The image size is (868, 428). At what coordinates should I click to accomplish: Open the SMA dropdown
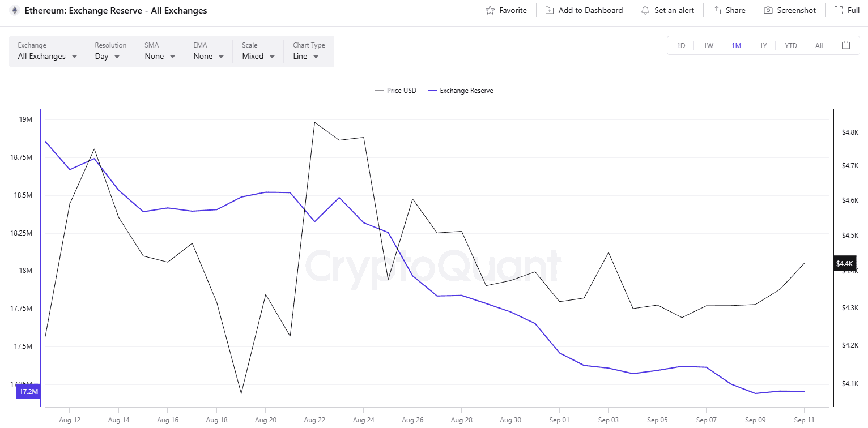(x=160, y=57)
